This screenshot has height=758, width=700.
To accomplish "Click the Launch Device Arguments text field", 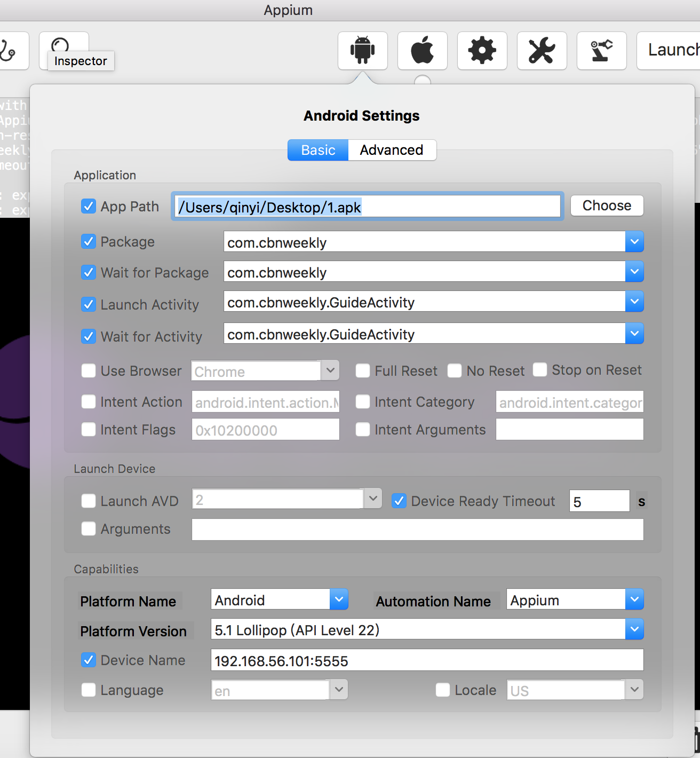I will pos(418,530).
